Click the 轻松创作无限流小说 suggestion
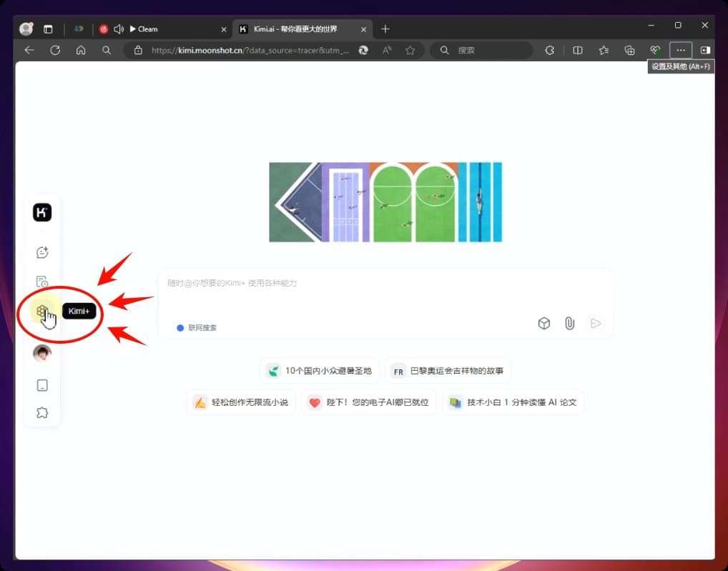 241,402
